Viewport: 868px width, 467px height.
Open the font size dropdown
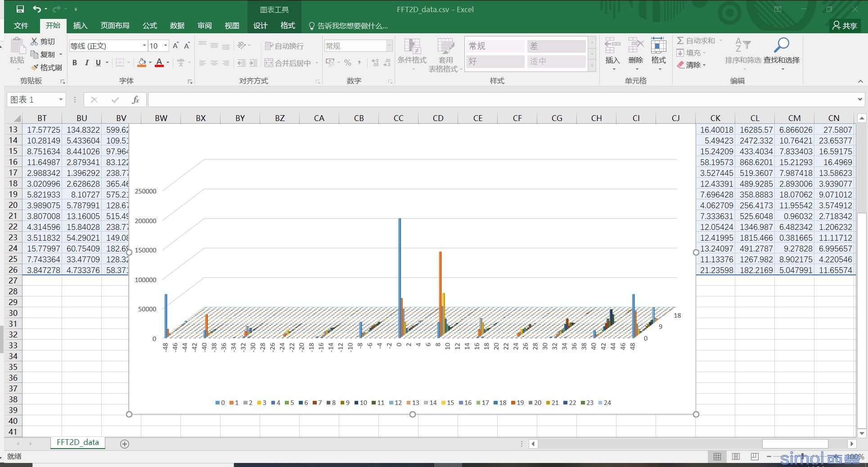pyautogui.click(x=166, y=46)
